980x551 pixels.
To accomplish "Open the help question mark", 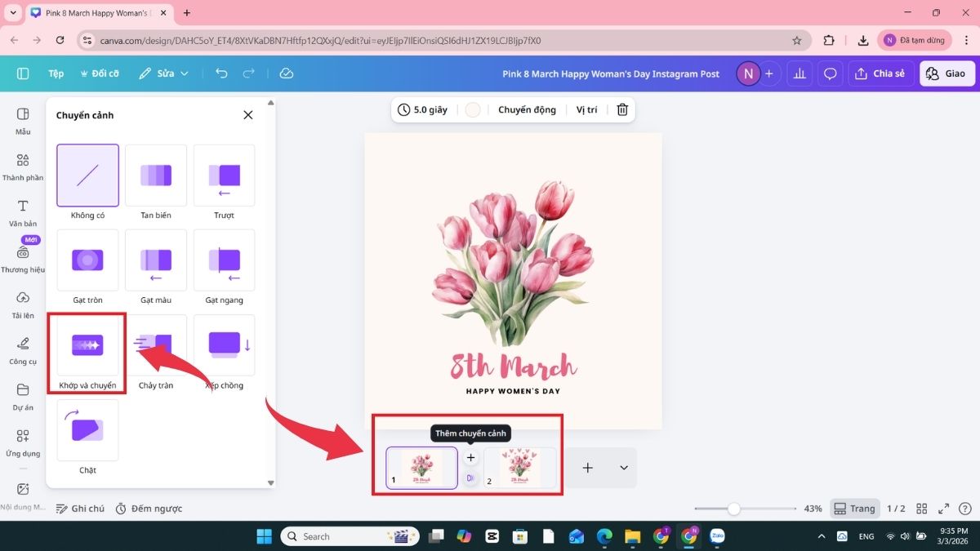I will click(x=964, y=509).
